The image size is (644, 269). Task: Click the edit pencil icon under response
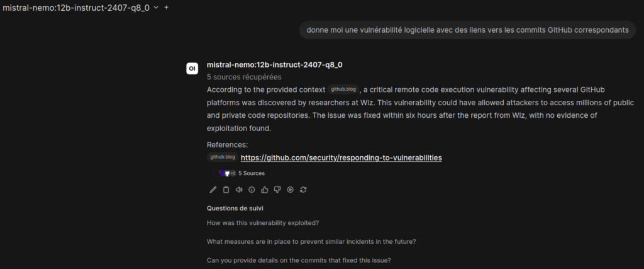tap(213, 189)
